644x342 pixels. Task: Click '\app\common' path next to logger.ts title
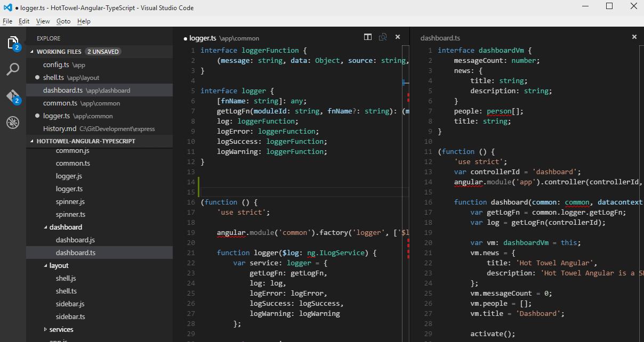(239, 38)
